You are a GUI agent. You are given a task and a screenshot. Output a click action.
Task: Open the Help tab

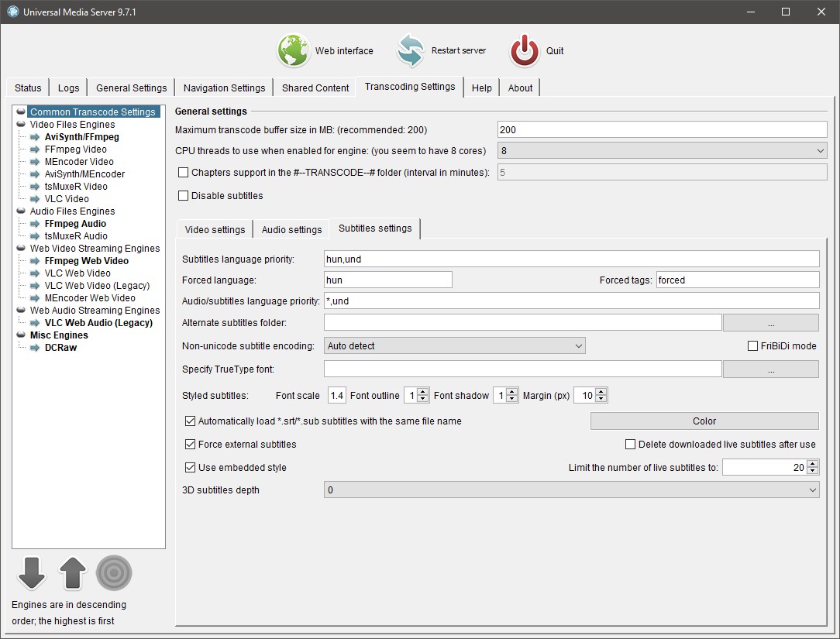482,88
